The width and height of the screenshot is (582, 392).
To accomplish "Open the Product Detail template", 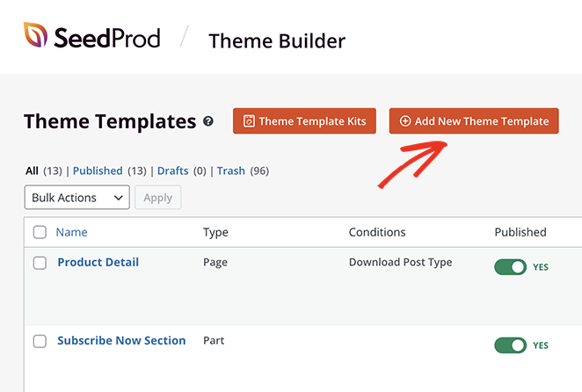I will (98, 262).
